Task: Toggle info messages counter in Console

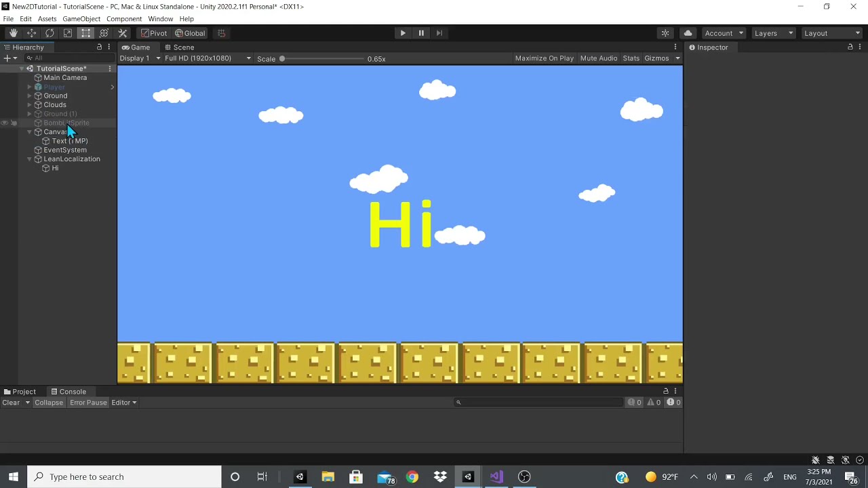Action: (635, 403)
